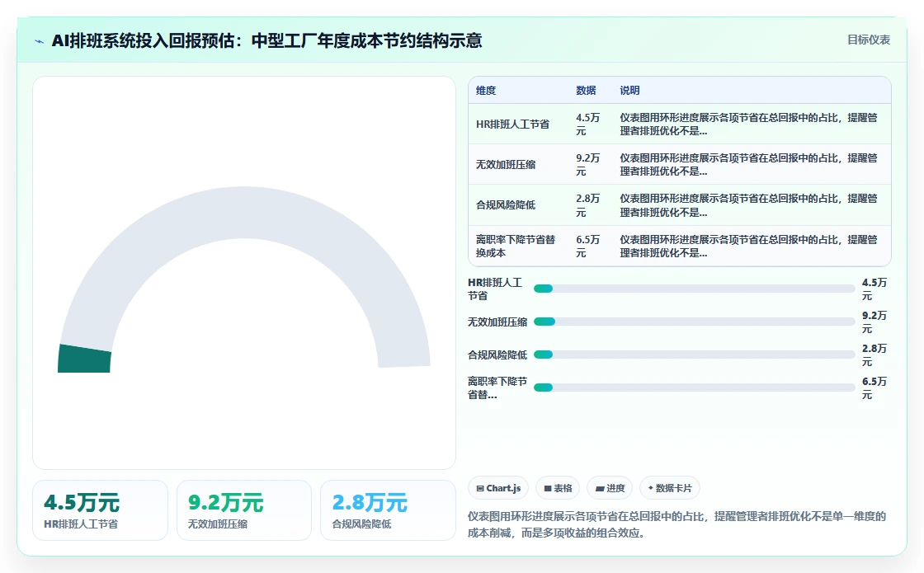Click the 数据 column header
This screenshot has height=573, width=924.
pyautogui.click(x=586, y=90)
